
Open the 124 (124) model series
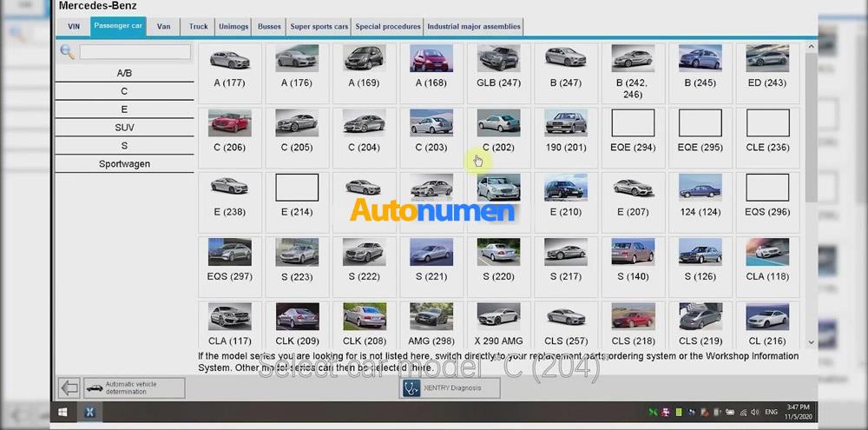[700, 202]
